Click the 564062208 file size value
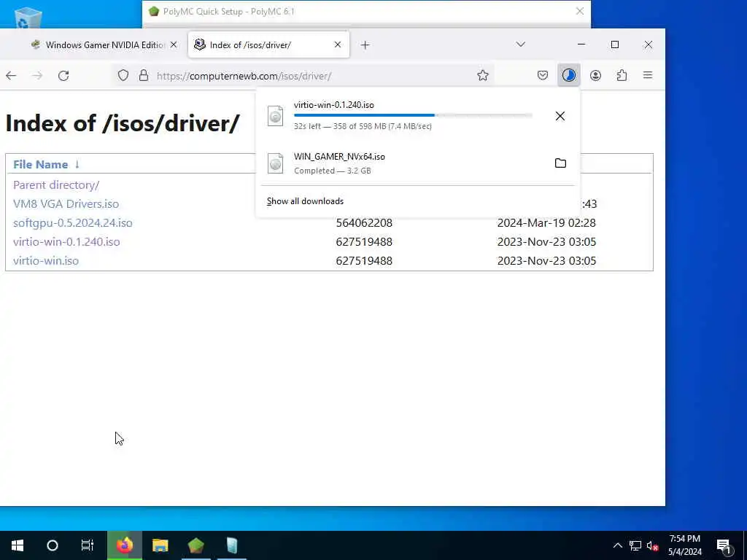This screenshot has height=560, width=747. (x=364, y=223)
